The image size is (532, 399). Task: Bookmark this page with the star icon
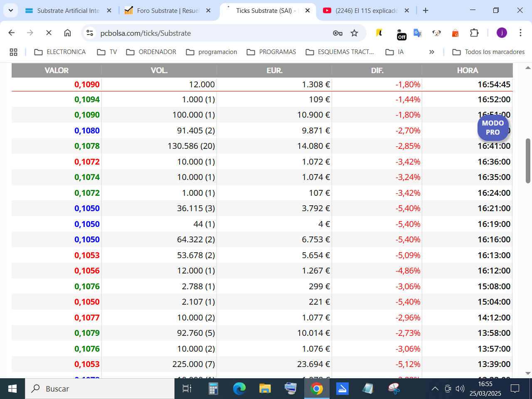pyautogui.click(x=354, y=33)
